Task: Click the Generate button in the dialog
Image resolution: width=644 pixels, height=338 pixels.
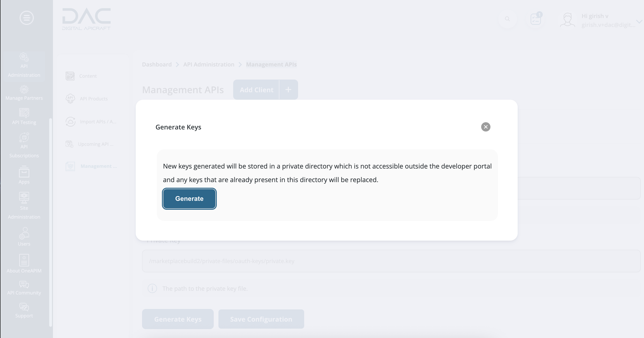Action: 189,198
